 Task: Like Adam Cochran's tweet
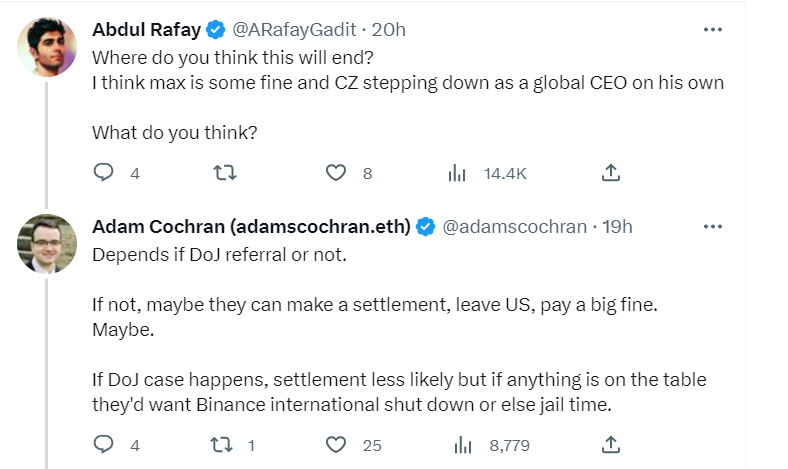[336, 445]
